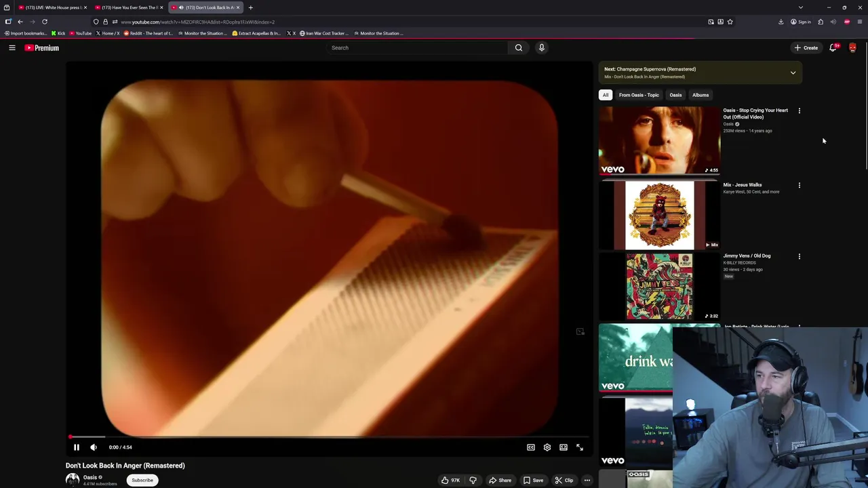Focus the YouTube search box

[417, 47]
